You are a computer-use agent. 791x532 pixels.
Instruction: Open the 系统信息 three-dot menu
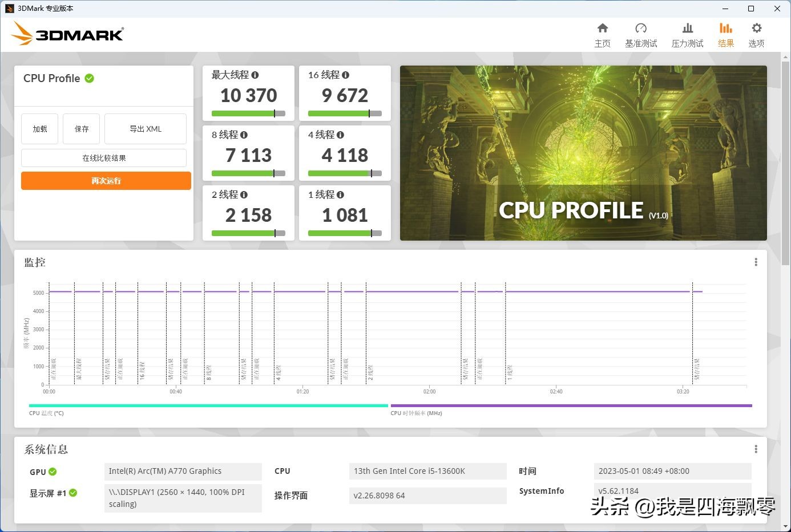(756, 449)
